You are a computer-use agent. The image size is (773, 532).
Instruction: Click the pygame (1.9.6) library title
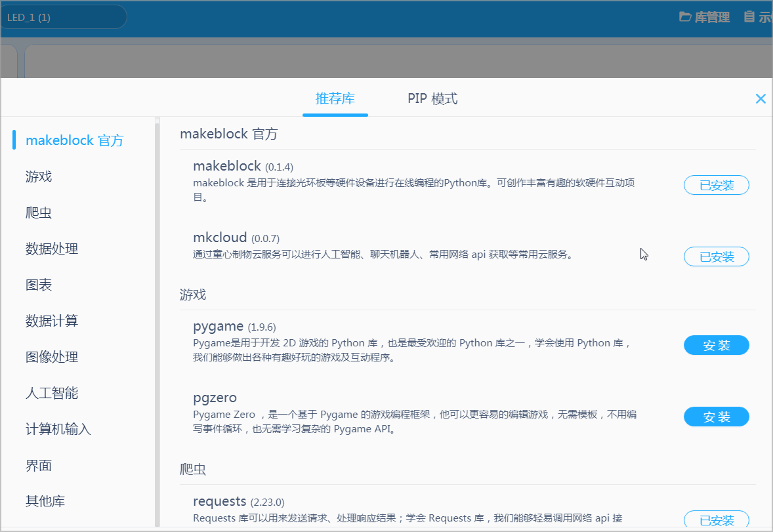pos(235,327)
